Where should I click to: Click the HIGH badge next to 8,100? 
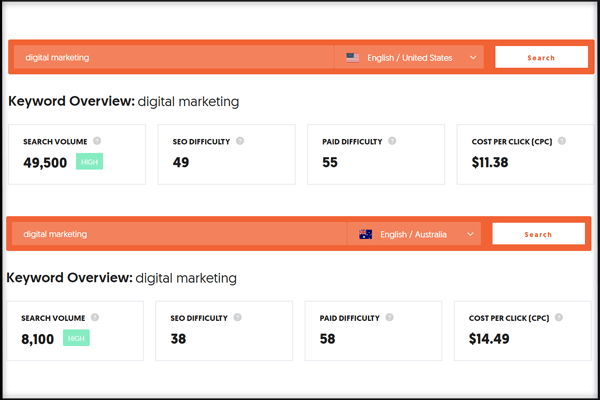pos(77,338)
